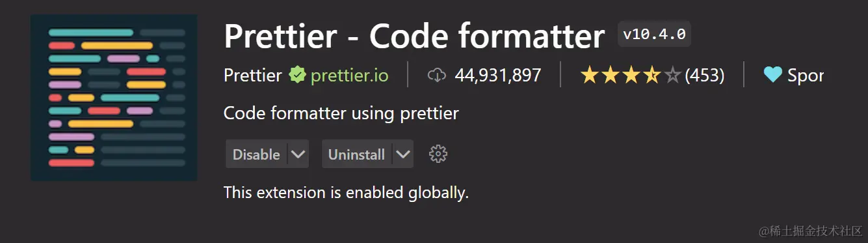Click the cloud download installs icon

coord(437,76)
